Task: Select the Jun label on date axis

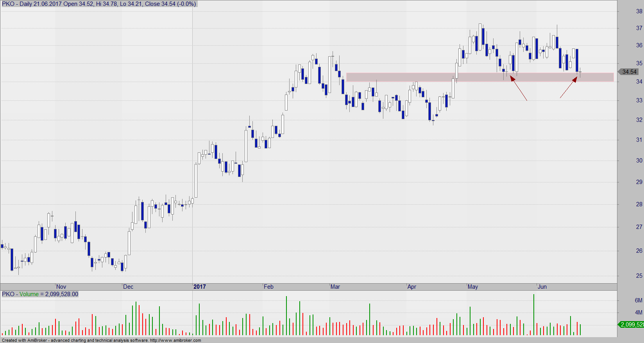Action: coord(542,287)
